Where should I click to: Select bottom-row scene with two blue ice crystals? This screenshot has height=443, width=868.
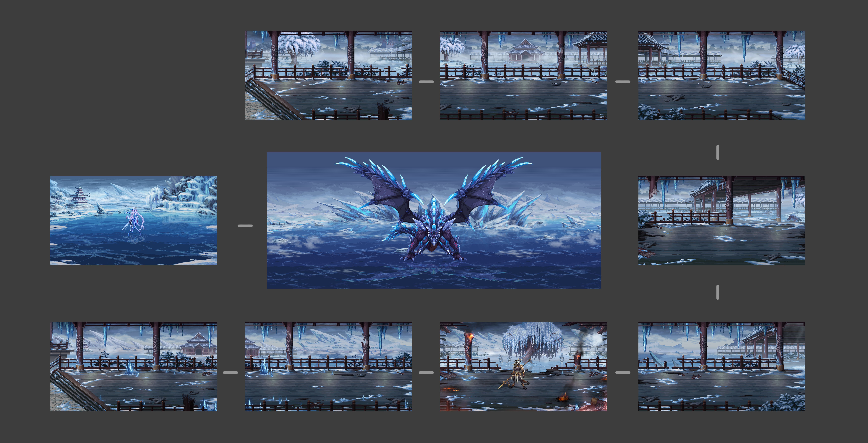click(x=328, y=367)
